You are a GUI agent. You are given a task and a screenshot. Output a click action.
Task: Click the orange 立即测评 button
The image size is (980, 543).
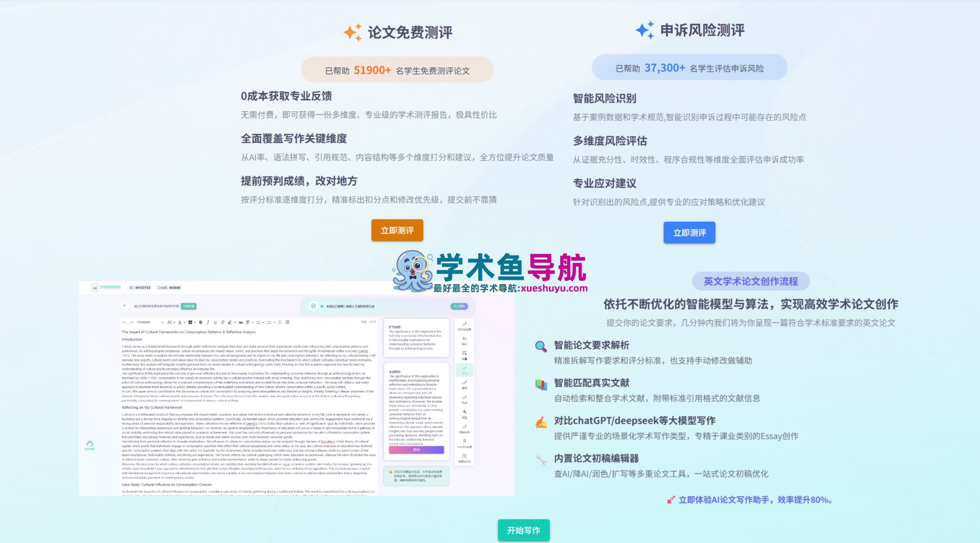click(397, 230)
